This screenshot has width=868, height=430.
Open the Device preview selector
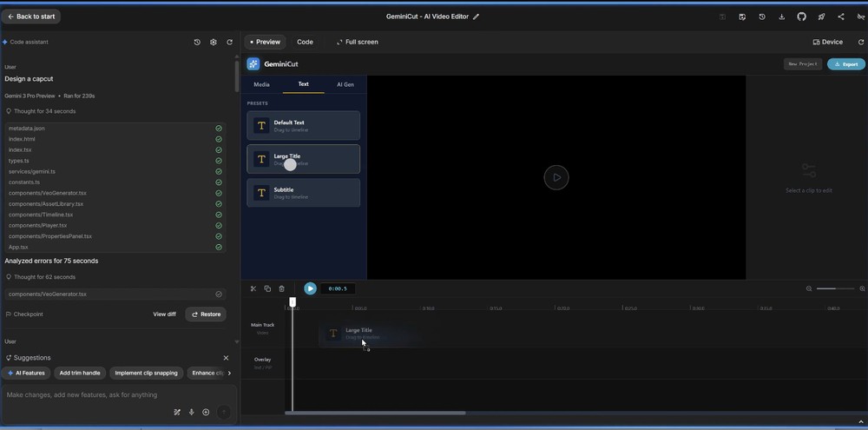point(827,42)
